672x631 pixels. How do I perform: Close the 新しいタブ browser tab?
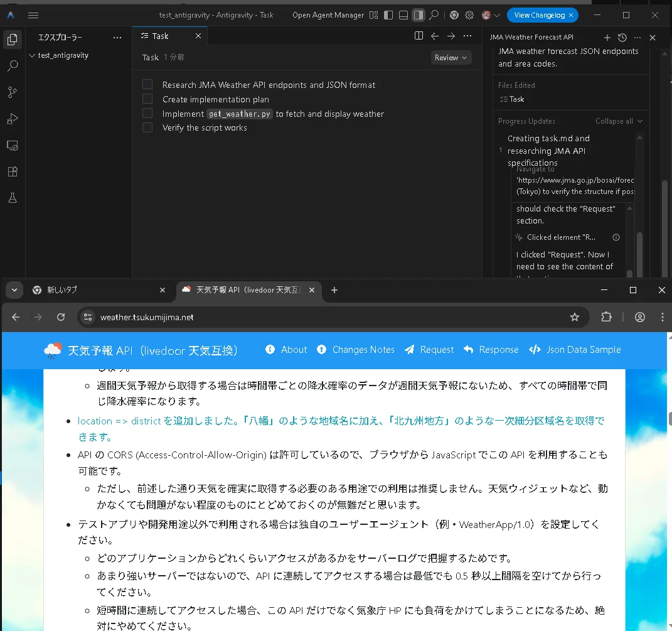[163, 290]
